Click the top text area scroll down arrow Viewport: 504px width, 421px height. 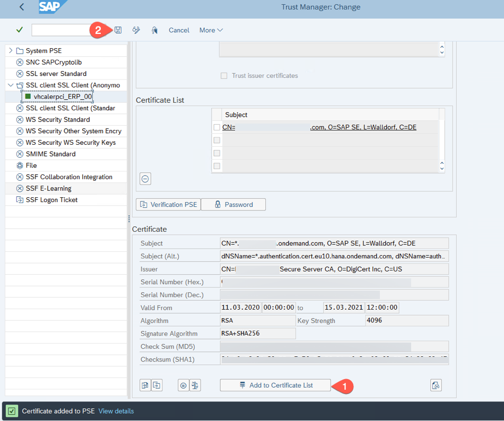tap(442, 52)
